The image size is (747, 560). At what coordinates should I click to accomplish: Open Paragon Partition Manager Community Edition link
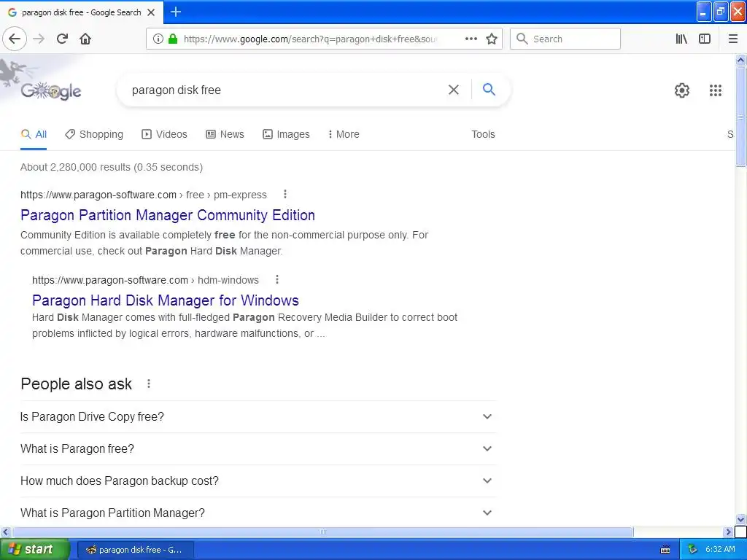[x=168, y=215]
